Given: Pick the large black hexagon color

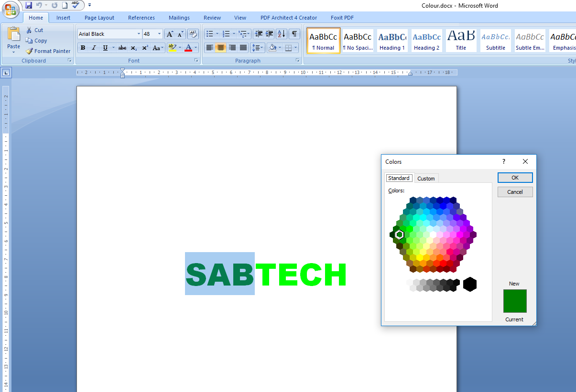Looking at the screenshot, I should tap(470, 284).
